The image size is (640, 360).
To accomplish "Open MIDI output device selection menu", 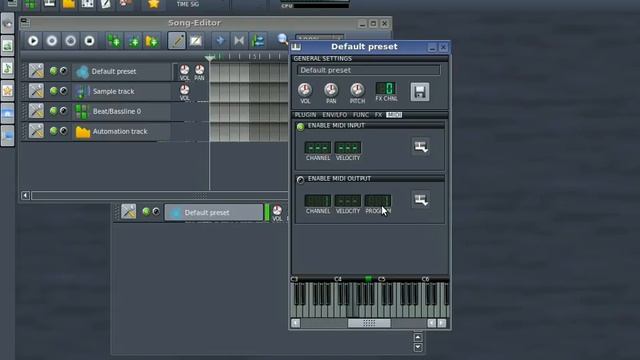I will [x=420, y=200].
